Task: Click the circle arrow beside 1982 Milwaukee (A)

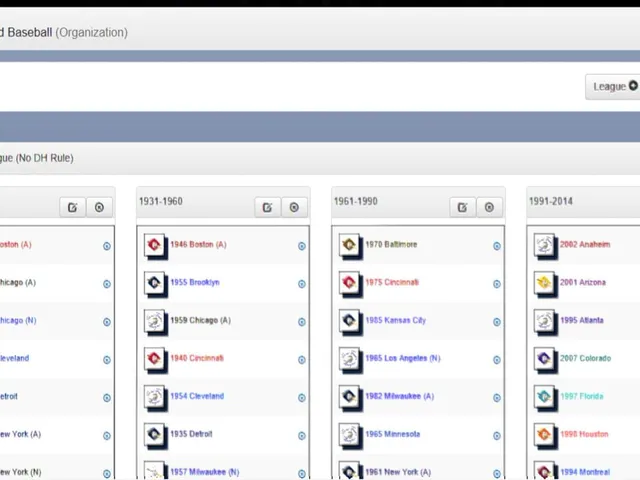Action: (x=497, y=398)
